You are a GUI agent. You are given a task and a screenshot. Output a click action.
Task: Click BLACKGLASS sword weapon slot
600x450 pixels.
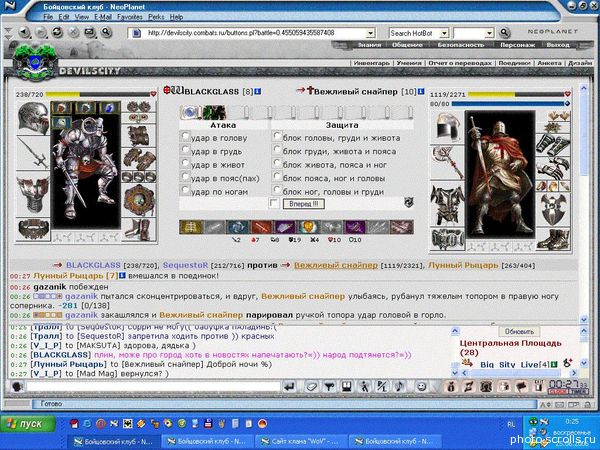33,154
